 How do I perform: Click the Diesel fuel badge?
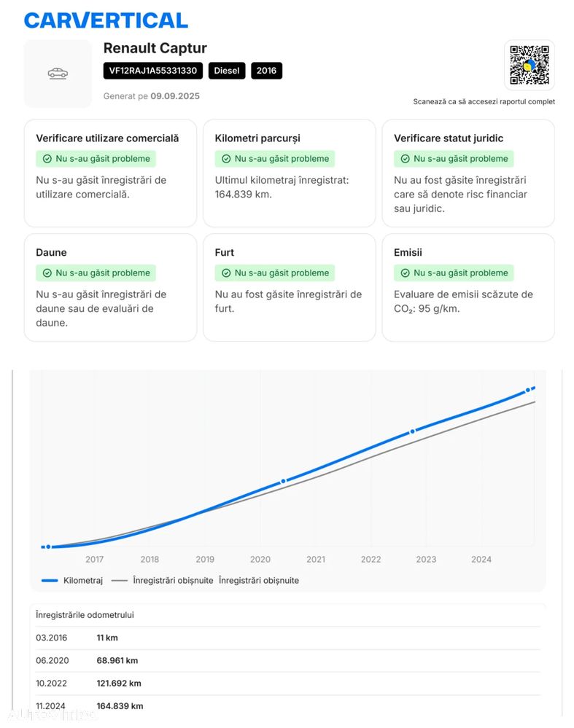coord(226,71)
